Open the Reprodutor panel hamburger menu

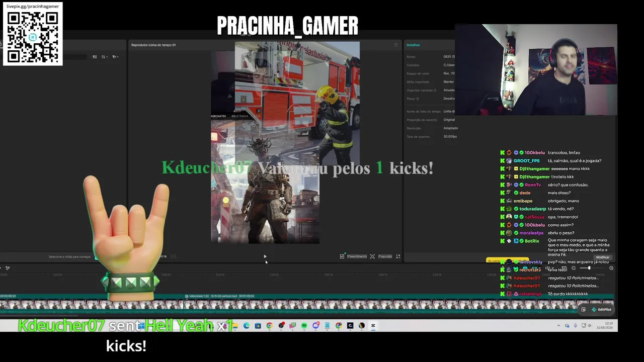tap(395, 45)
